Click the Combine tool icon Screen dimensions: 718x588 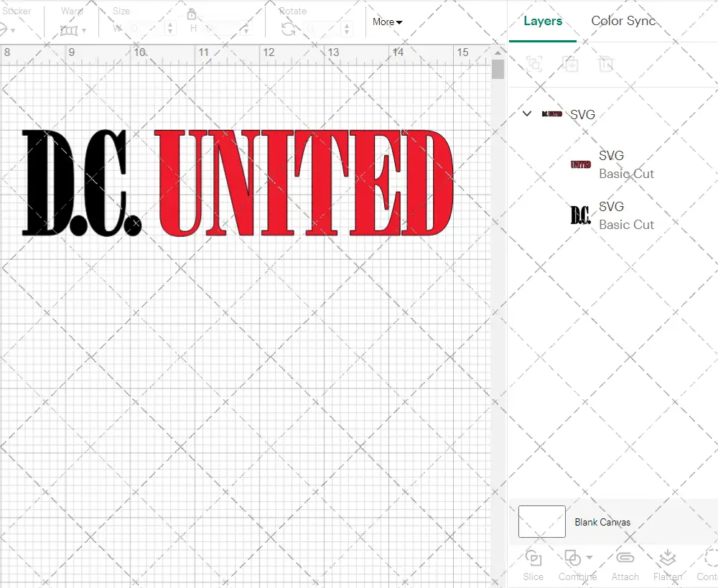[572, 558]
